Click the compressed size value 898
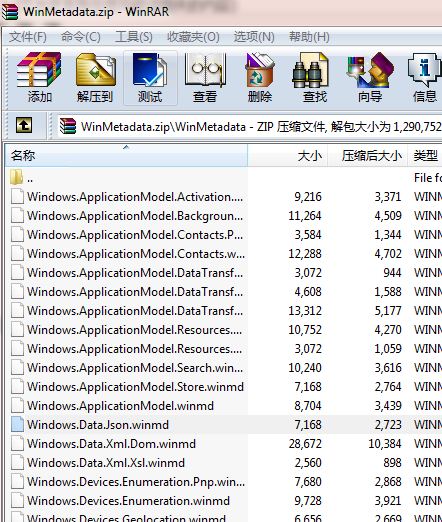 [392, 463]
